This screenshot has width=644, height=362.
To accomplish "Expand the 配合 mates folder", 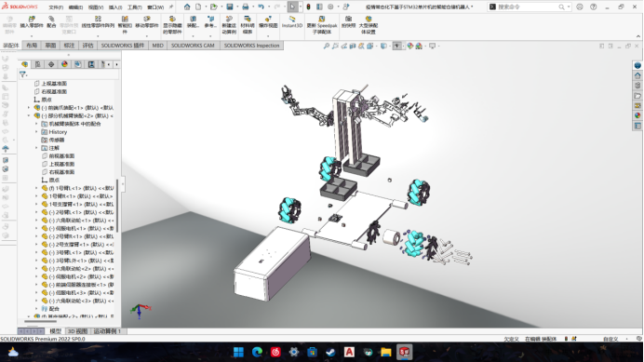I will 36,309.
